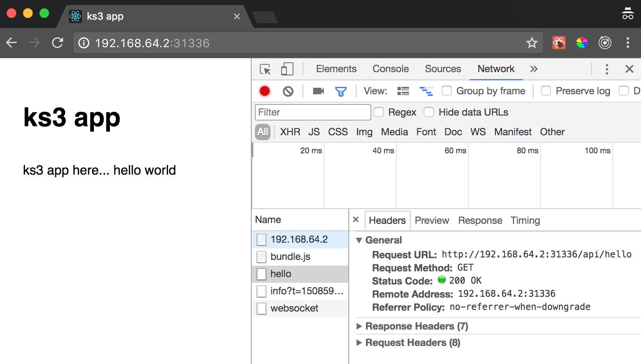Select the websocket request

coord(300,308)
